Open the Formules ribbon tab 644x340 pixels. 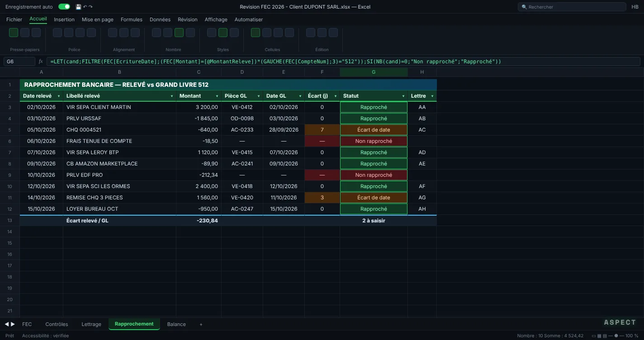tap(132, 19)
